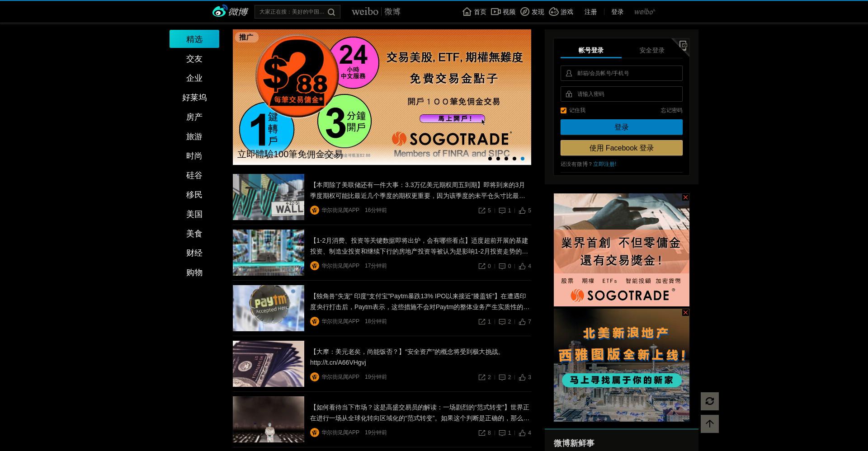
Task: Open the Paytm post thumbnail
Action: coord(269,308)
